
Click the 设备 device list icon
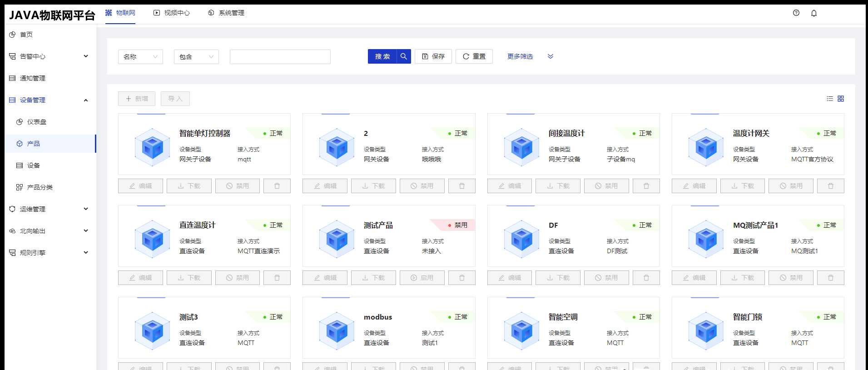point(20,165)
